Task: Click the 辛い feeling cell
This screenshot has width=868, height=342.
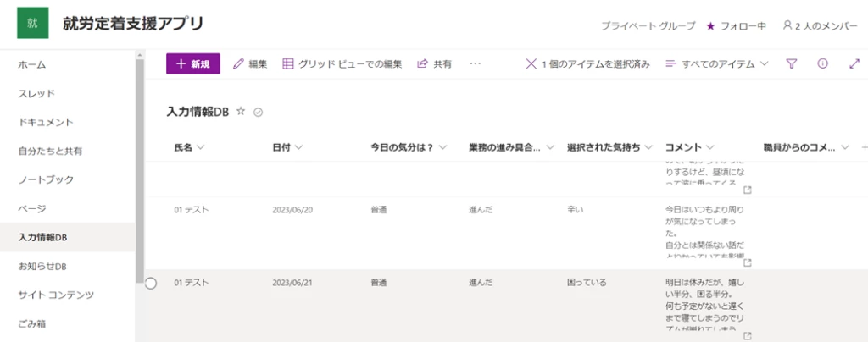Action: [x=576, y=210]
